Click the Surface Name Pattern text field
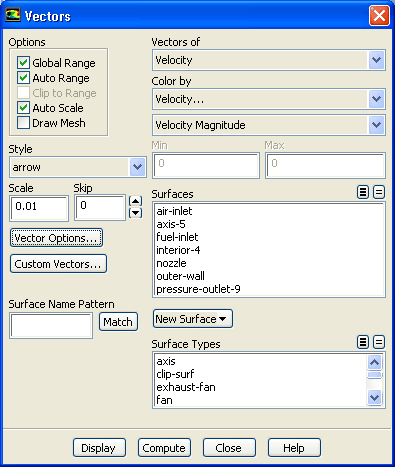 click(x=51, y=325)
